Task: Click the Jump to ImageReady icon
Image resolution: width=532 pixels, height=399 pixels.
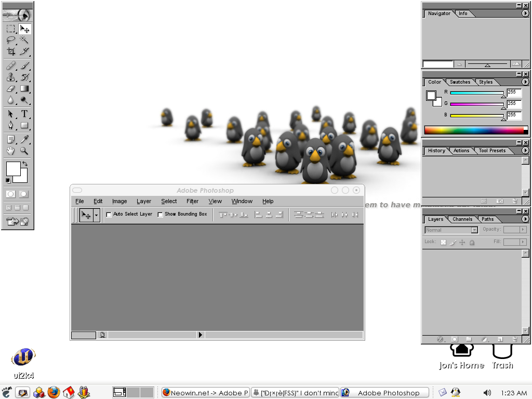Action: coord(17,221)
